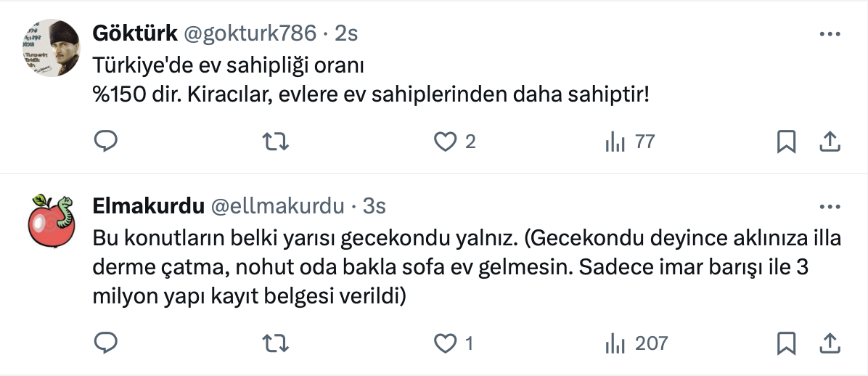The height and width of the screenshot is (376, 868).
Task: Like Göktürk's tweet
Action: pyautogui.click(x=444, y=142)
